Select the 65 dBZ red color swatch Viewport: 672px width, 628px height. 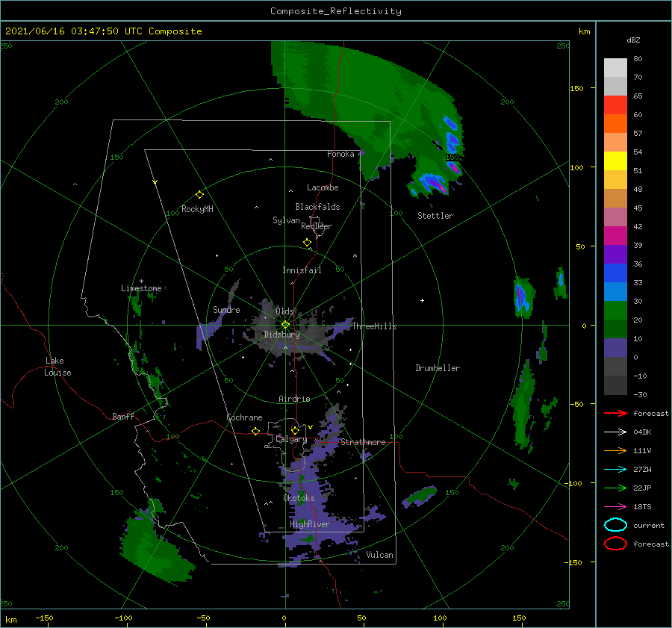click(x=615, y=105)
